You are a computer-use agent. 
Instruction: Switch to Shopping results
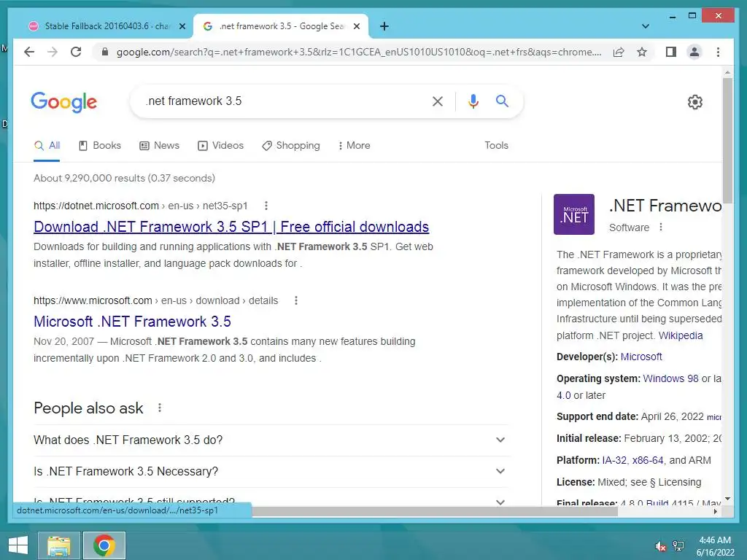tap(291, 146)
